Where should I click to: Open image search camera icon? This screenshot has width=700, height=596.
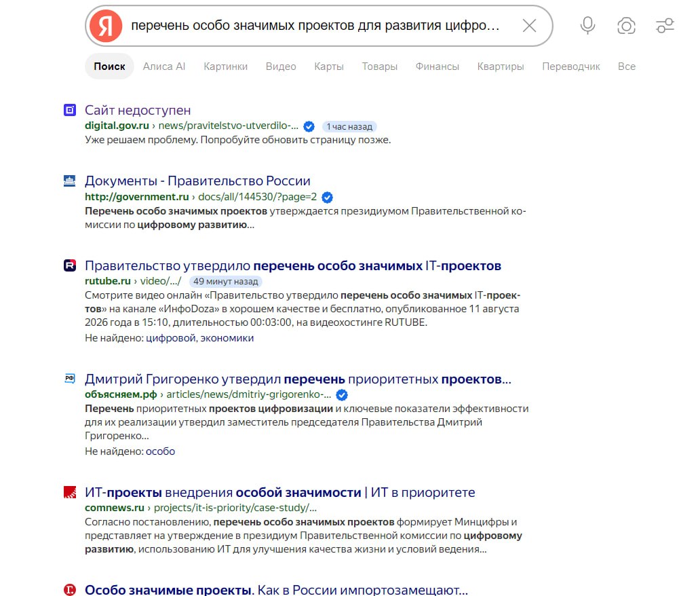(626, 26)
